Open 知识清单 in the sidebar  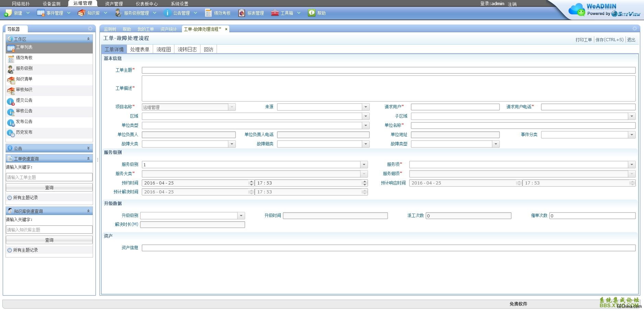24,79
